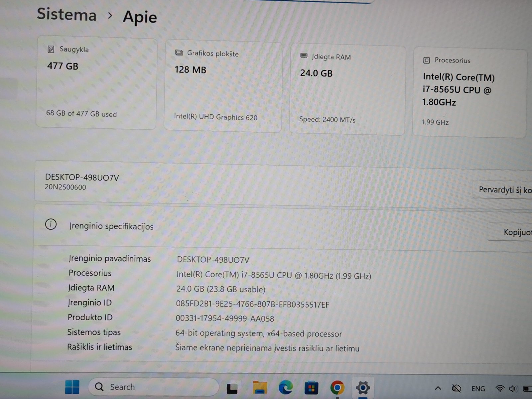Click the taskbar Search box
532x399 pixels.
coord(153,387)
